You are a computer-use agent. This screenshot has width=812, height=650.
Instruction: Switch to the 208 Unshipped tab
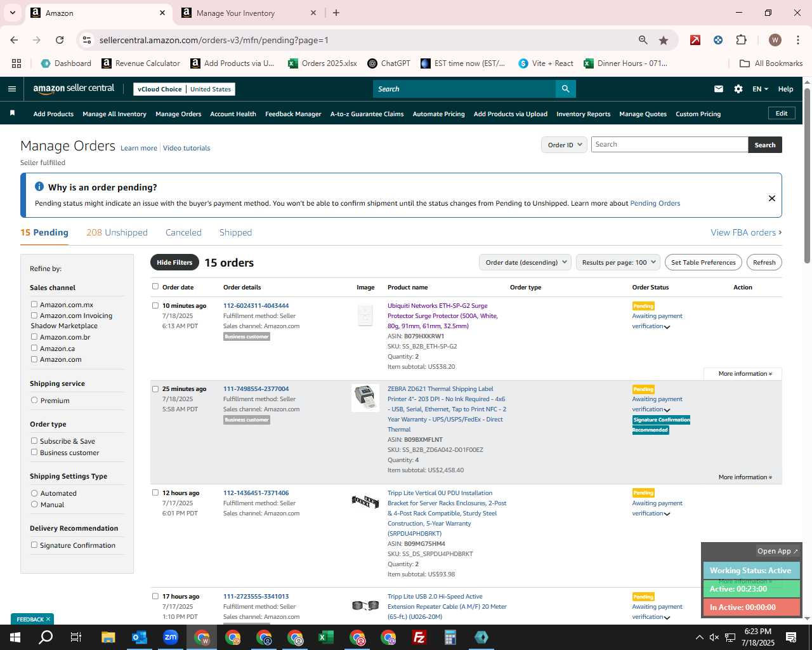pyautogui.click(x=117, y=232)
